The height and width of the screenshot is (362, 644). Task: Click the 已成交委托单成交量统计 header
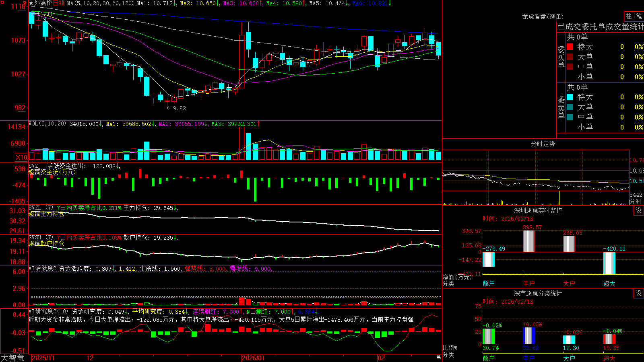point(601,27)
